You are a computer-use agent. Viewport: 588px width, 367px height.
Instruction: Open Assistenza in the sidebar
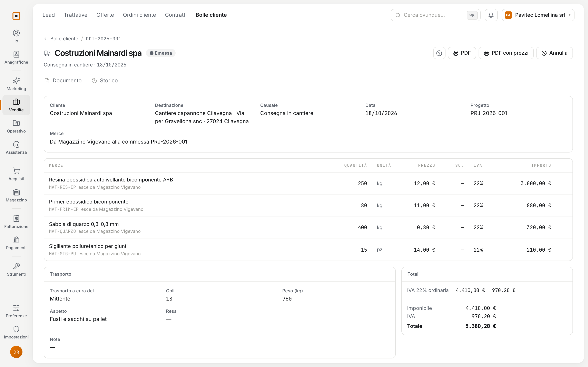[x=16, y=148]
